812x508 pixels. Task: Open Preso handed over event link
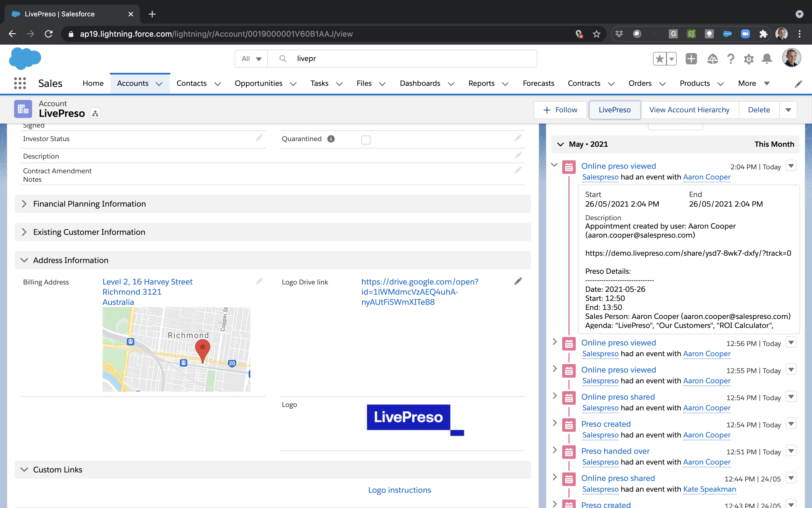click(615, 451)
